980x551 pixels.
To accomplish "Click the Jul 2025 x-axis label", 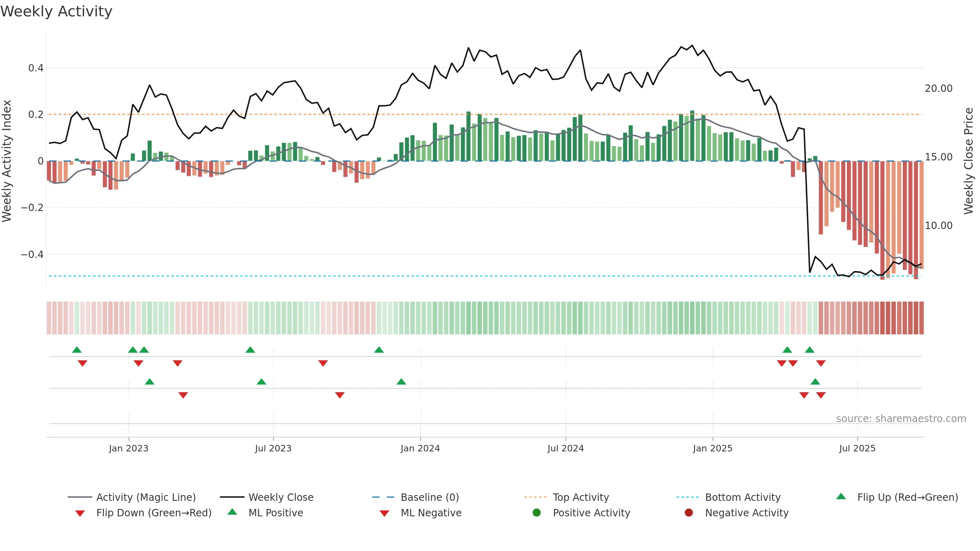I will pos(857,448).
